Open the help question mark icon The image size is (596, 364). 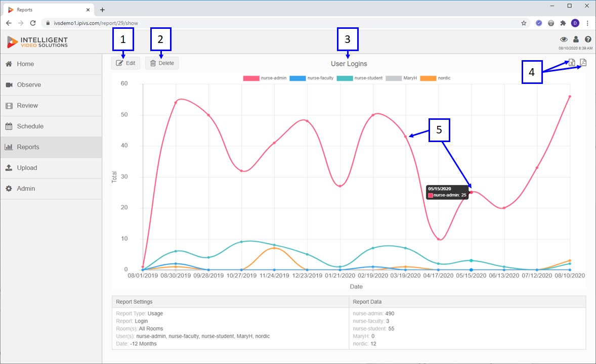coord(588,39)
